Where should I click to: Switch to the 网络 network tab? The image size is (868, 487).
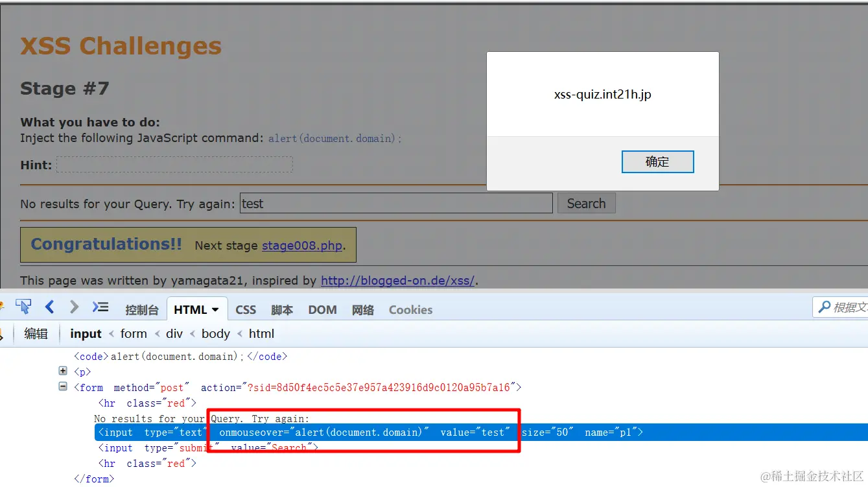(363, 310)
